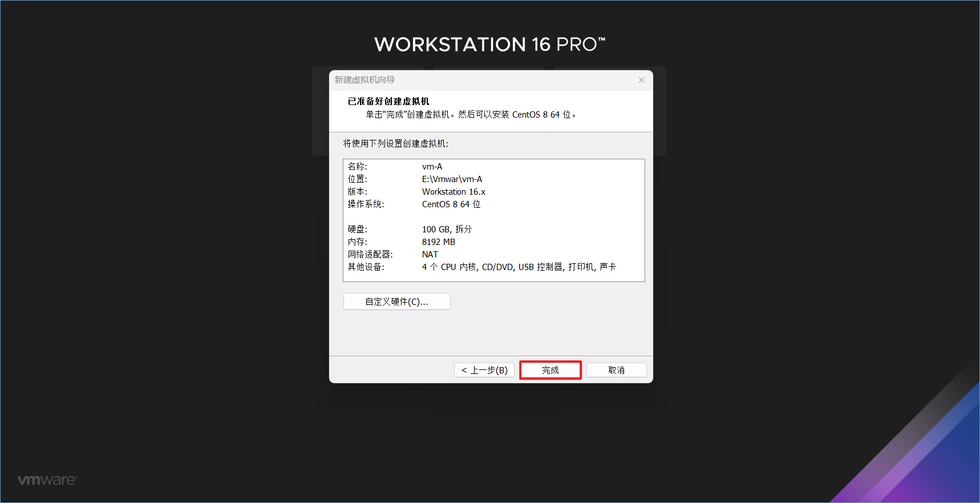Viewport: 980px width, 503px height.
Task: Close the 新建虚拟机向导 dialog
Action: pos(642,80)
